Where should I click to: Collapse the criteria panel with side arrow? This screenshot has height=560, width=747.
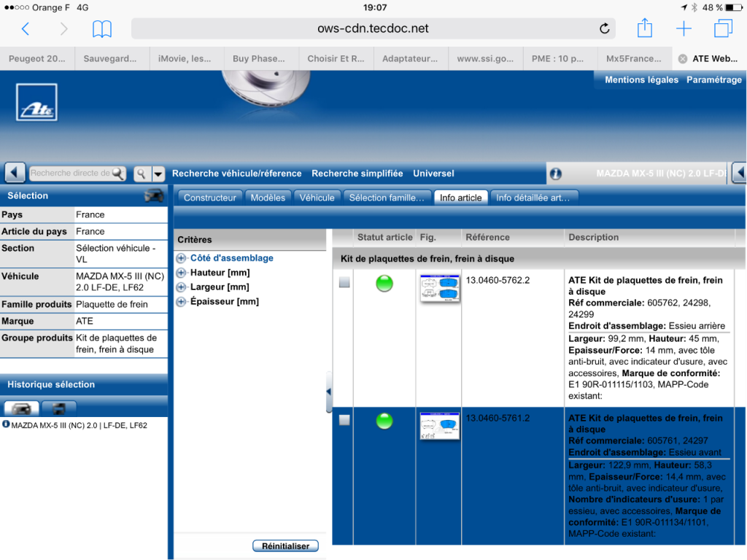(x=329, y=392)
